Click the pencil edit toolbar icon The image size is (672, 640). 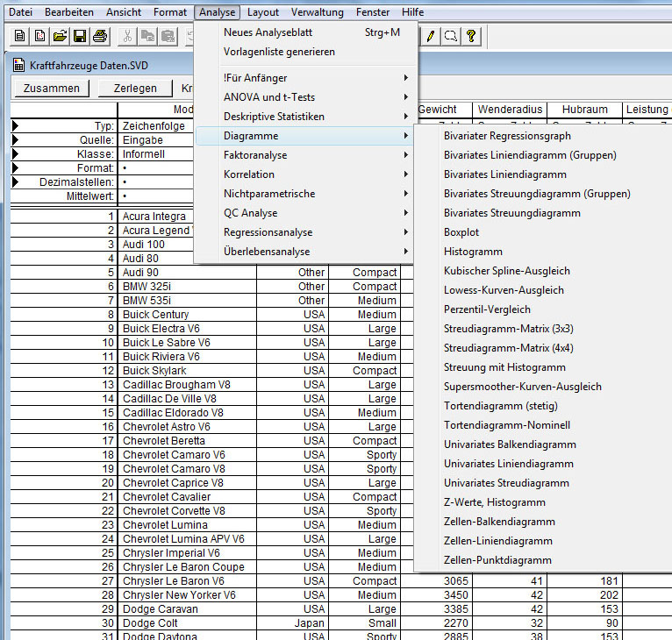pyautogui.click(x=431, y=36)
